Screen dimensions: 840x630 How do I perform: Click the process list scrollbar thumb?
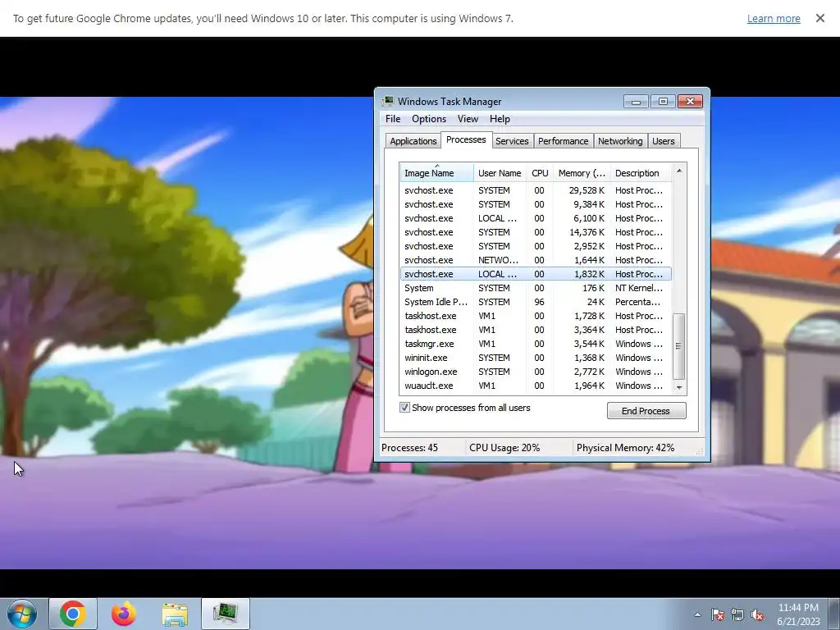pyautogui.click(x=678, y=346)
